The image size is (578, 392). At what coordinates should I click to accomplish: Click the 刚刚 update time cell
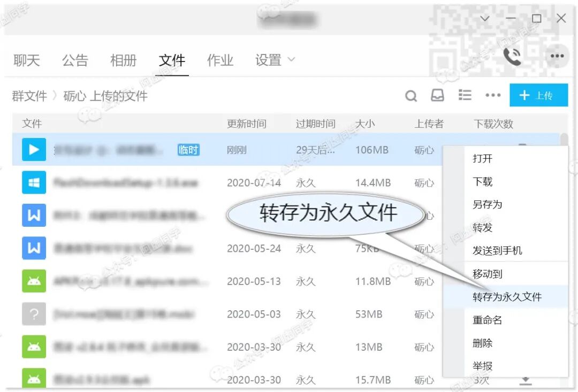point(237,150)
